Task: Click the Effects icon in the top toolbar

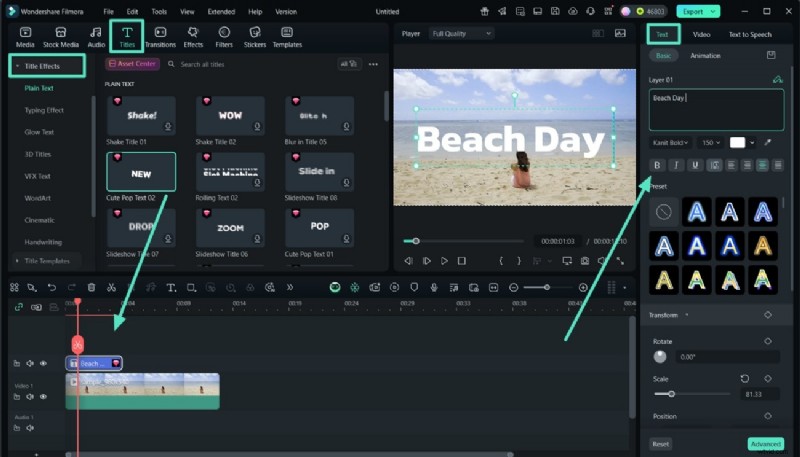Action: pos(193,36)
